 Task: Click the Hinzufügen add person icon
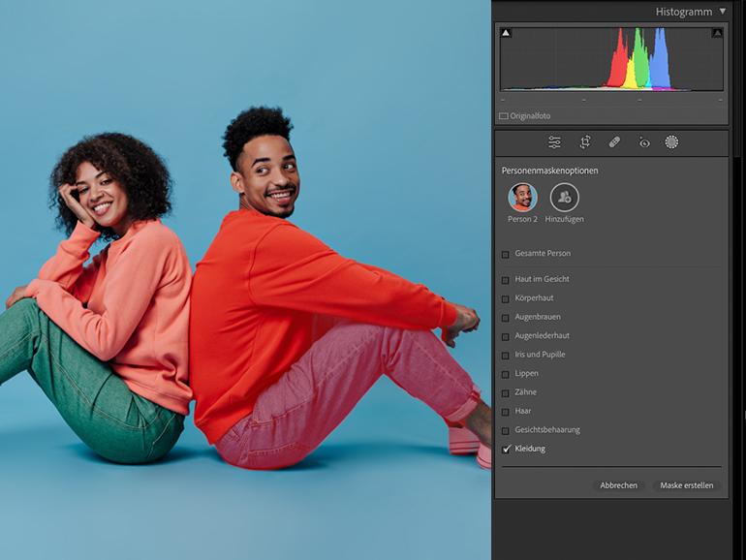point(564,198)
